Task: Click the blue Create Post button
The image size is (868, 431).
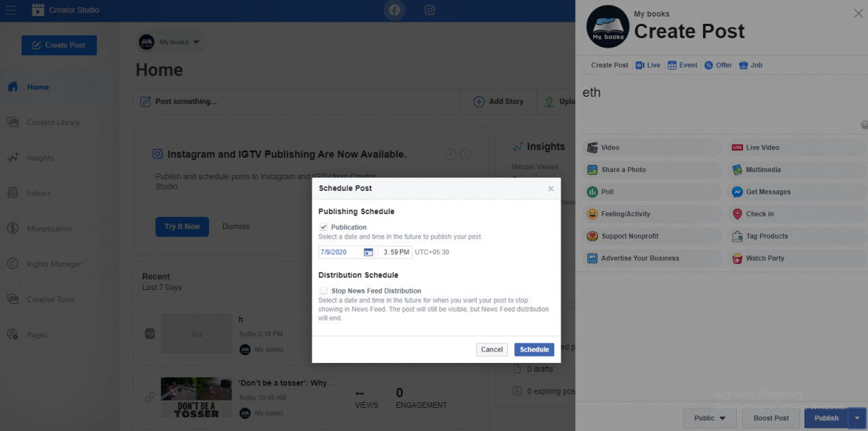Action: tap(59, 45)
